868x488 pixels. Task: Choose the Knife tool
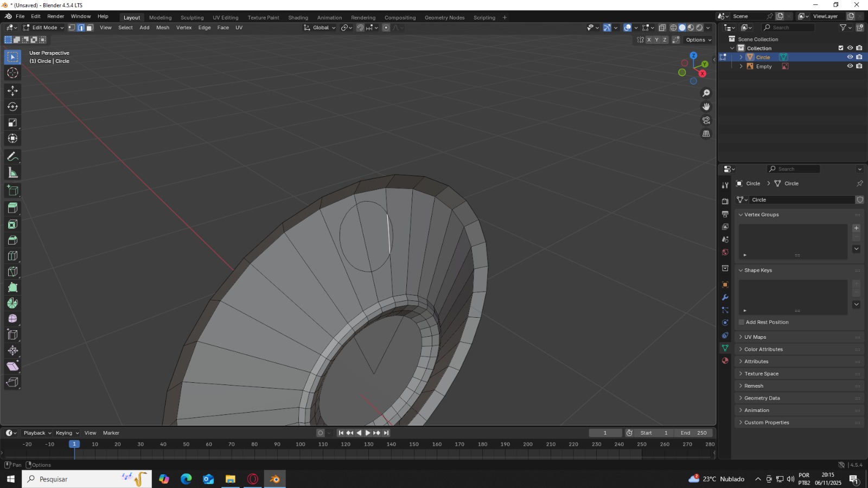(12, 272)
